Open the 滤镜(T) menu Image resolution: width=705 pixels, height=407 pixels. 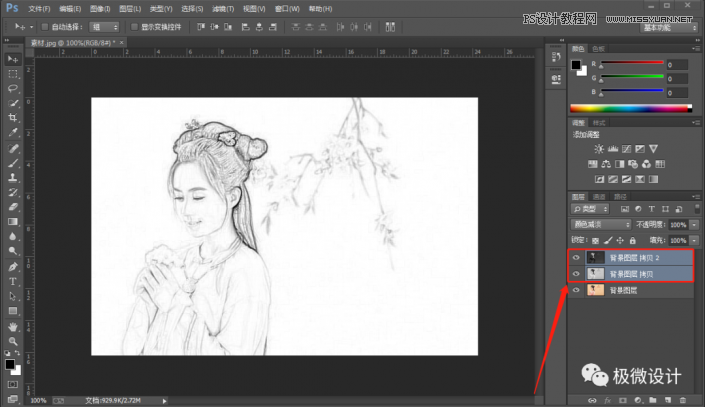coord(222,8)
